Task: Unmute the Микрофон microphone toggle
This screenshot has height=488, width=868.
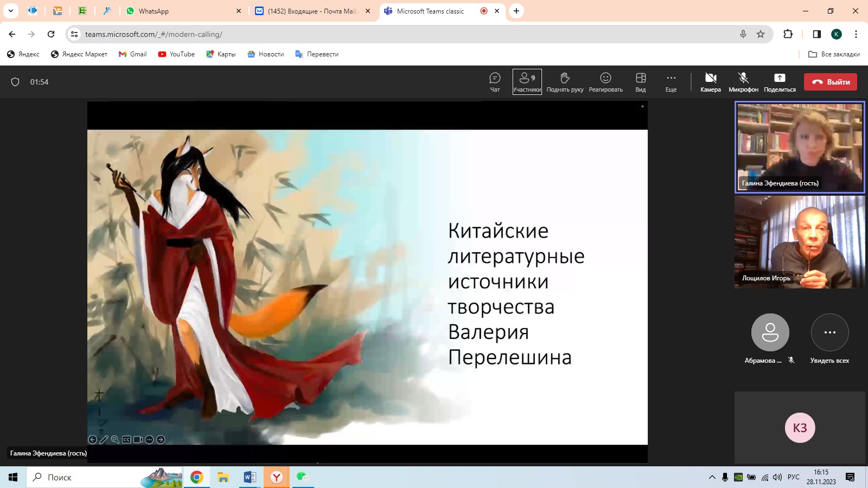Action: [x=743, y=82]
